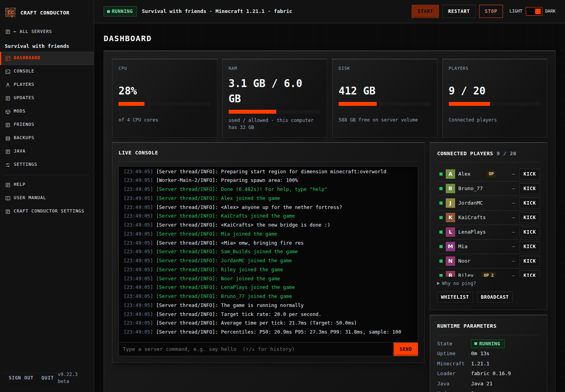The image size is (565, 392).
Task: Focus the server command input field
Action: (x=256, y=349)
